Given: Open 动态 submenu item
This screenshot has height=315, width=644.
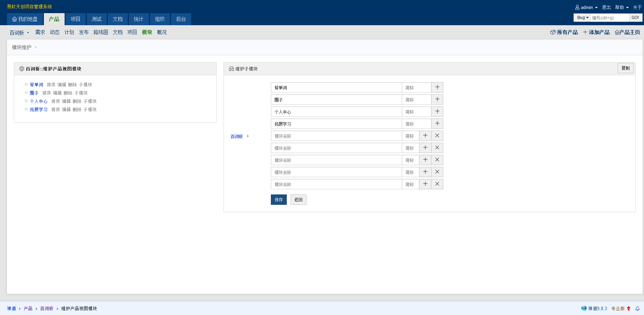Looking at the screenshot, I should point(55,32).
